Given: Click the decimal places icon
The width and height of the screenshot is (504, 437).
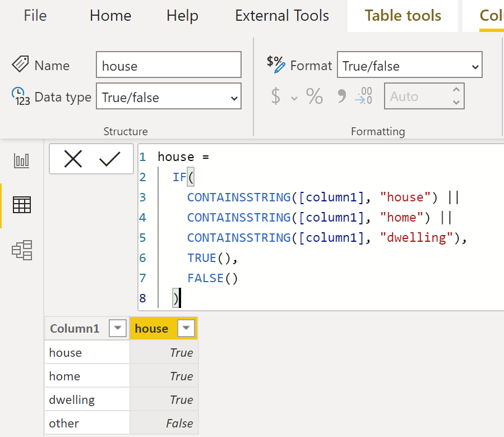Looking at the screenshot, I should point(363,95).
